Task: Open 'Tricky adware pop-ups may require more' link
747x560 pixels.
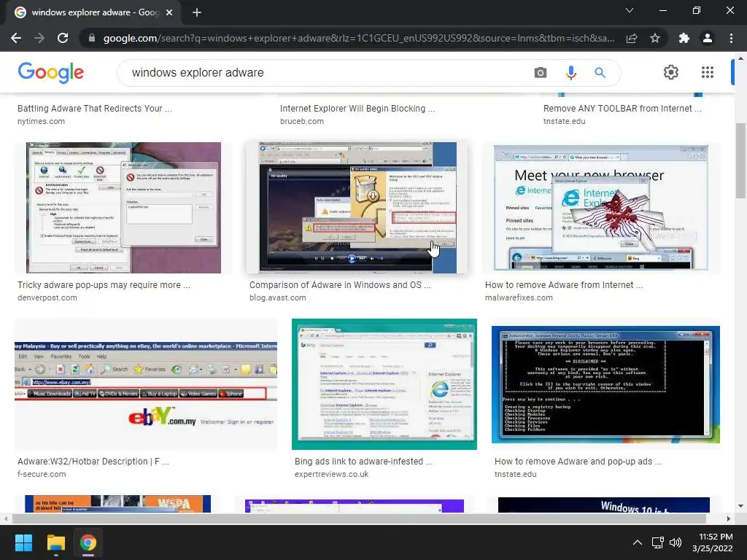Action: pyautogui.click(x=104, y=285)
